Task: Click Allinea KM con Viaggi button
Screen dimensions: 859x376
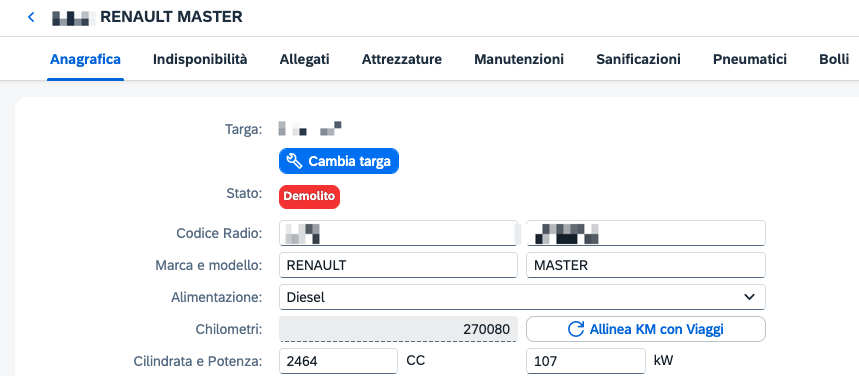Action: click(646, 329)
